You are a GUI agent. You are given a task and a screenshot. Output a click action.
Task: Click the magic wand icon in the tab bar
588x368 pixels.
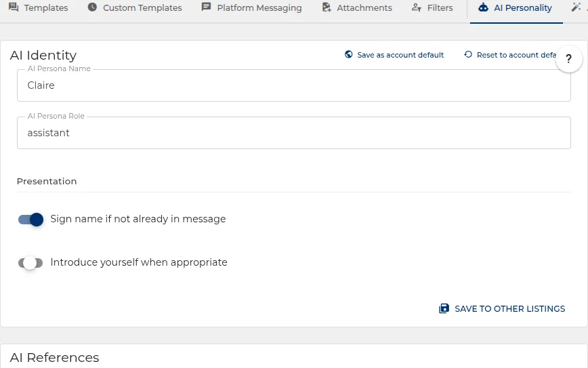point(576,7)
